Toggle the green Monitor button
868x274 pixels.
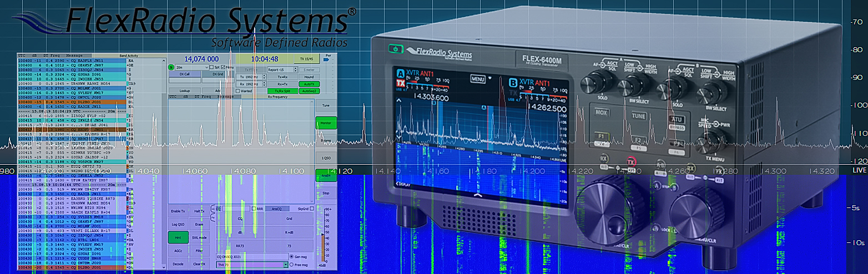pyautogui.click(x=326, y=123)
